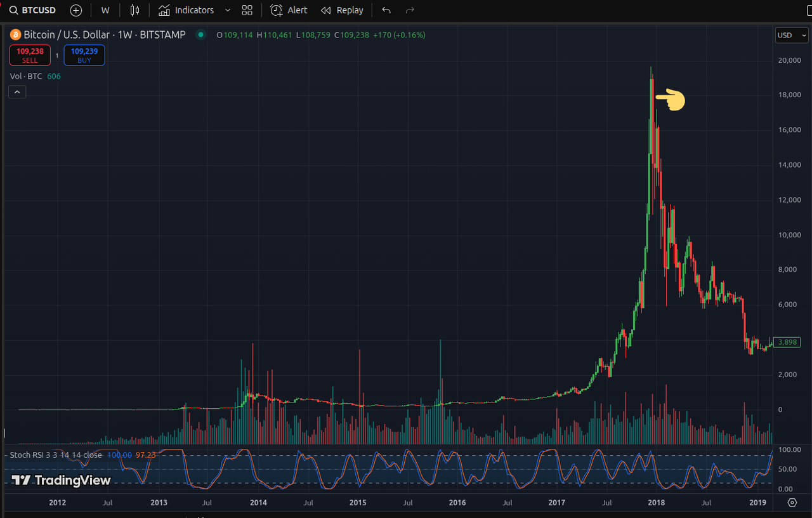Click the 10,000 price scale label
Image resolution: width=812 pixels, height=518 pixels.
click(x=790, y=235)
